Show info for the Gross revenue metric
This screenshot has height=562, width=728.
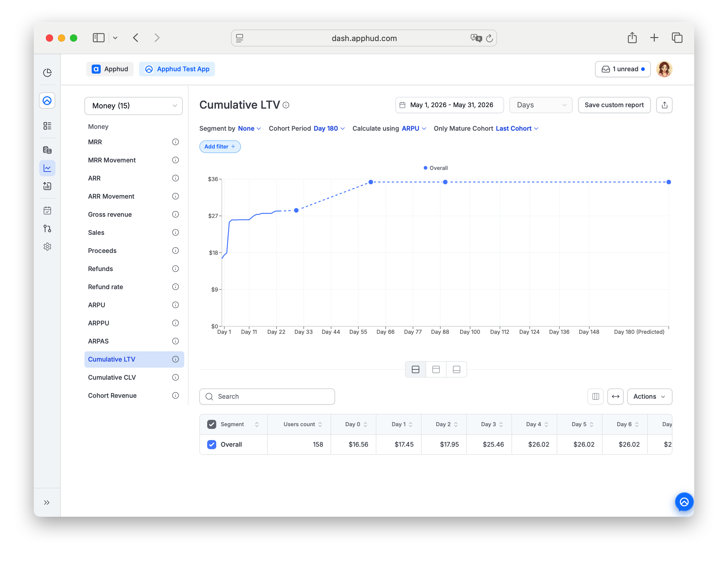(x=175, y=214)
